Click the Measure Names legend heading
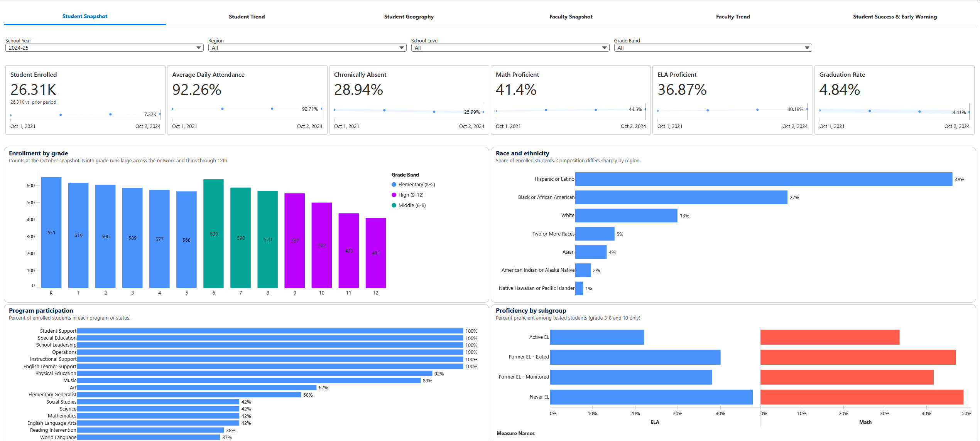 [x=515, y=434]
